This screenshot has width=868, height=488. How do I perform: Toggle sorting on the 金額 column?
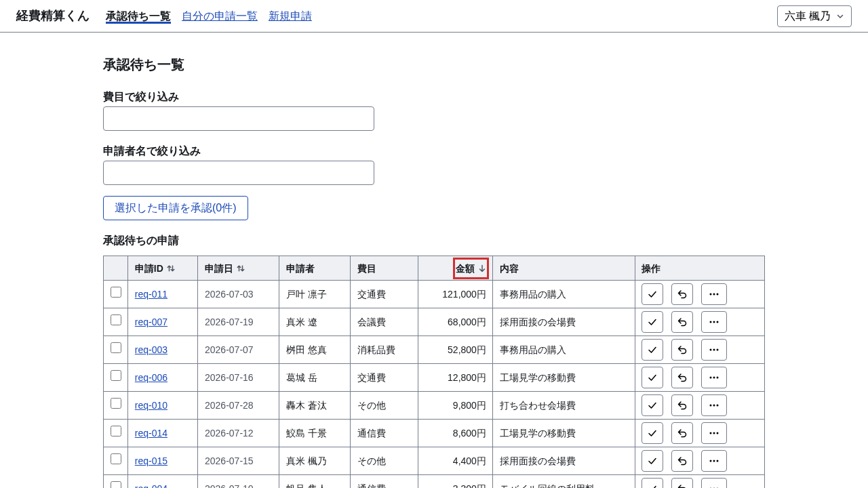click(471, 268)
